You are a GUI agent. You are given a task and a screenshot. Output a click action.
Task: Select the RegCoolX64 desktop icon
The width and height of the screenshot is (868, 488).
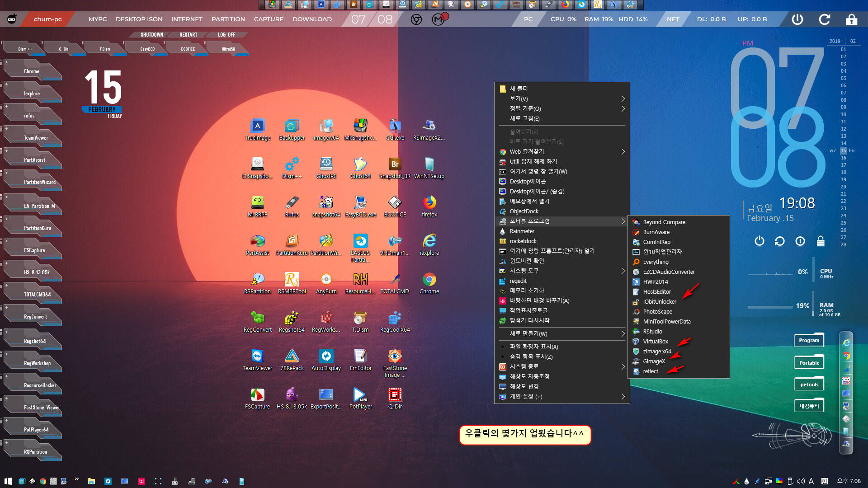pyautogui.click(x=395, y=322)
